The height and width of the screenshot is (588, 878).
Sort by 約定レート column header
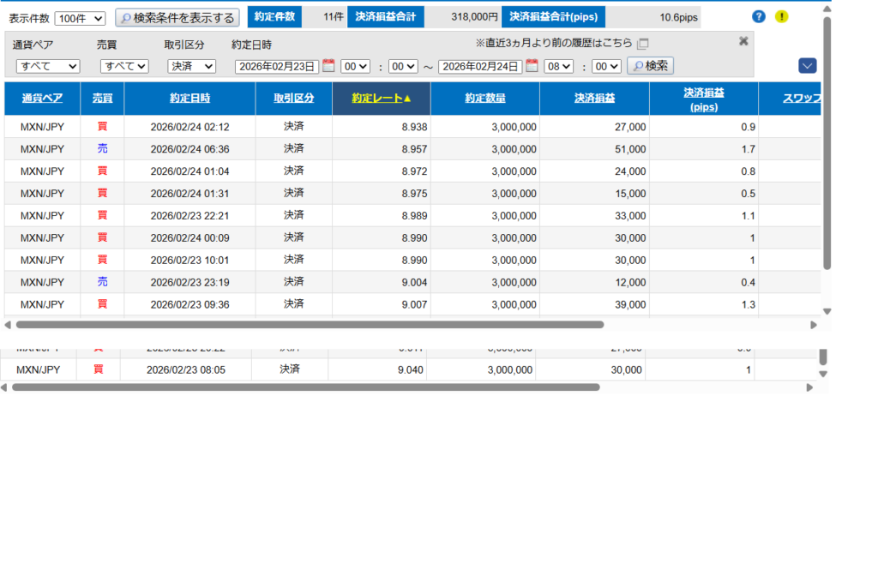coord(381,99)
